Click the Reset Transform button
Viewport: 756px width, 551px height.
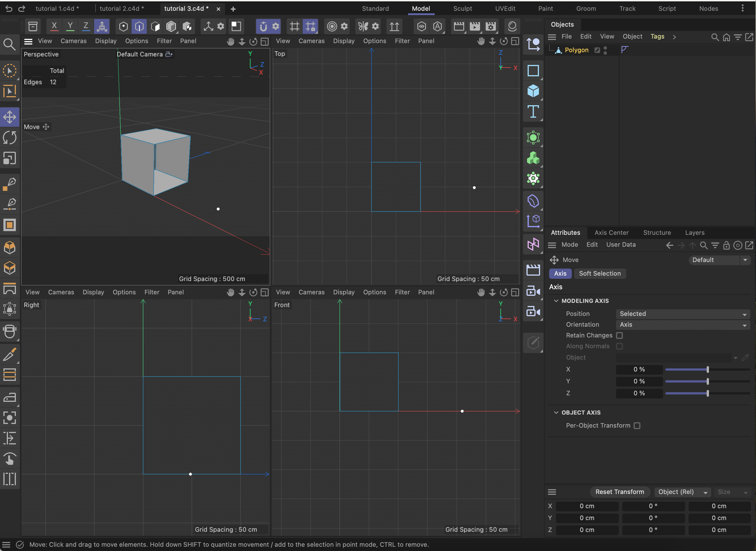coord(620,492)
